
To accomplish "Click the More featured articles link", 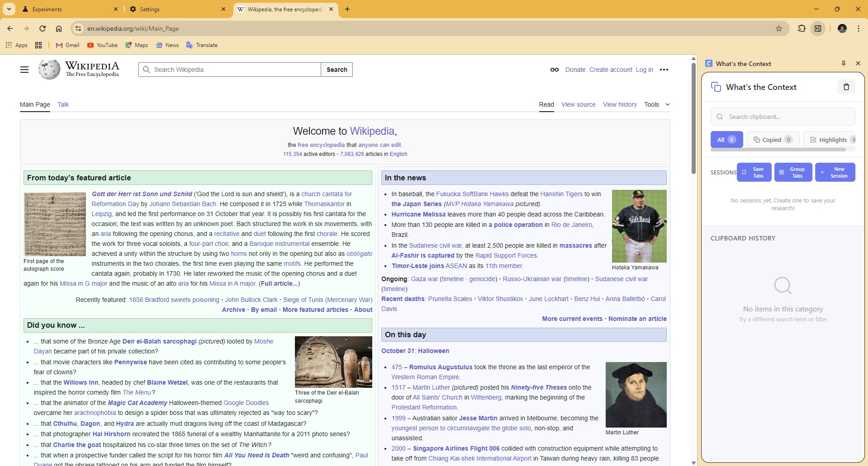I will [315, 310].
